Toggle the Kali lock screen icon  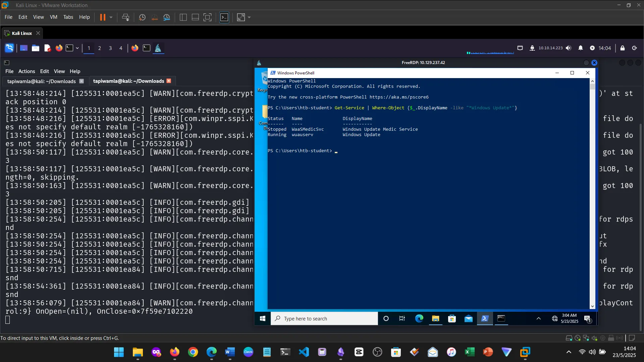coord(623,48)
